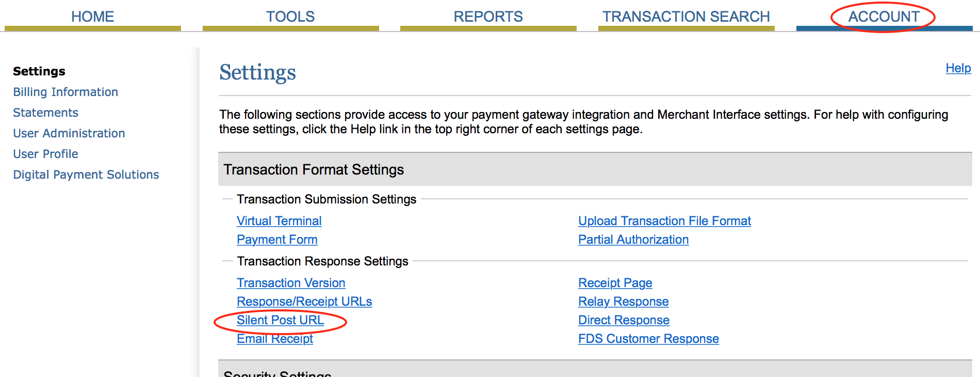
Task: Go to Statements in sidebar
Action: tap(45, 113)
